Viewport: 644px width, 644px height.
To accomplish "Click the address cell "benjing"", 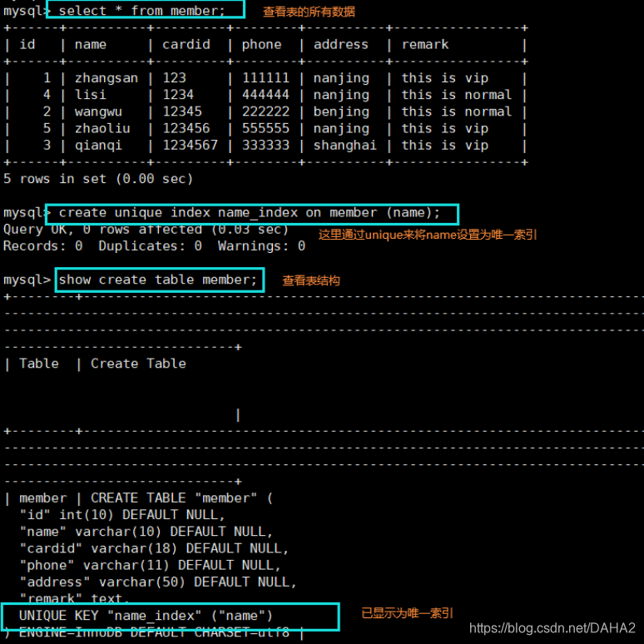I will coord(341,112).
